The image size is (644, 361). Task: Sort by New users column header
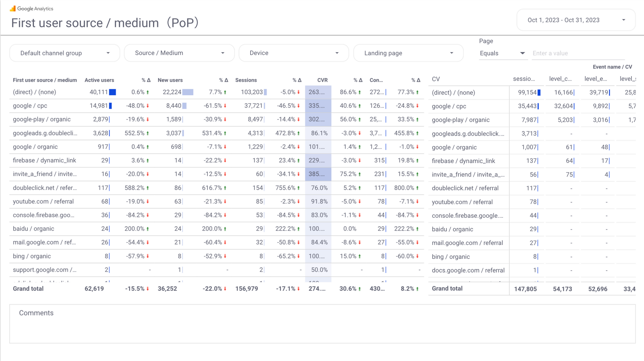pyautogui.click(x=170, y=80)
